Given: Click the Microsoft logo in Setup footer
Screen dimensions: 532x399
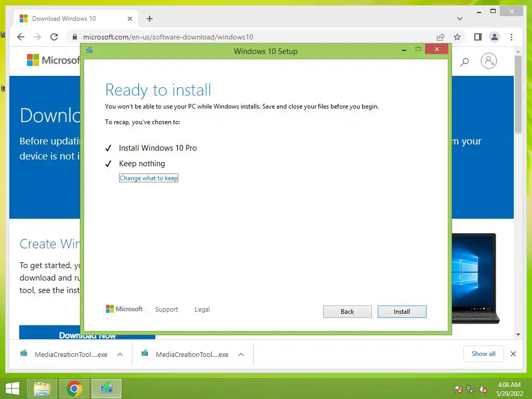Looking at the screenshot, I should (x=124, y=309).
